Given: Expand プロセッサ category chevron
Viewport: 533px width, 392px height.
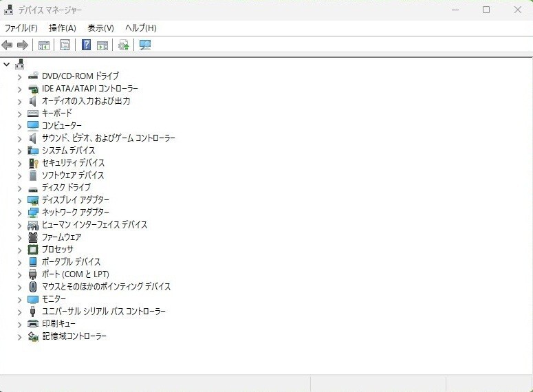Looking at the screenshot, I should tap(20, 250).
